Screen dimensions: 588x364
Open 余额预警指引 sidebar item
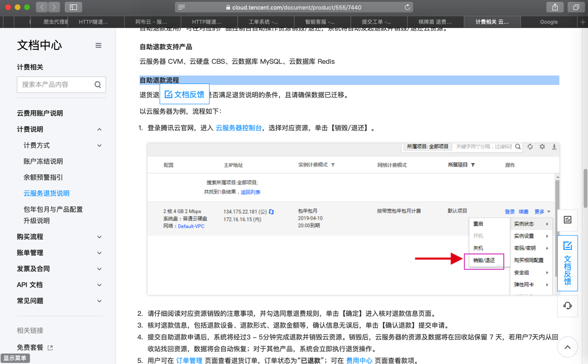click(43, 177)
